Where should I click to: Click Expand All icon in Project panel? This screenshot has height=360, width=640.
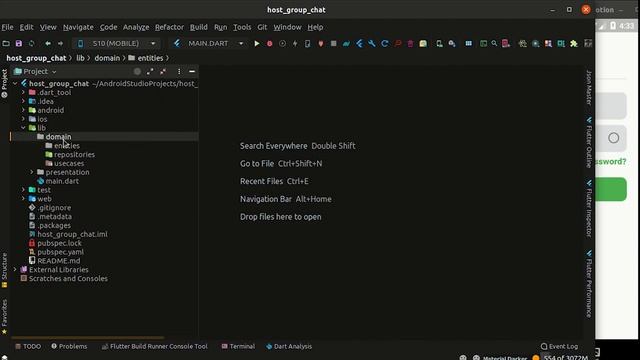pyautogui.click(x=150, y=71)
